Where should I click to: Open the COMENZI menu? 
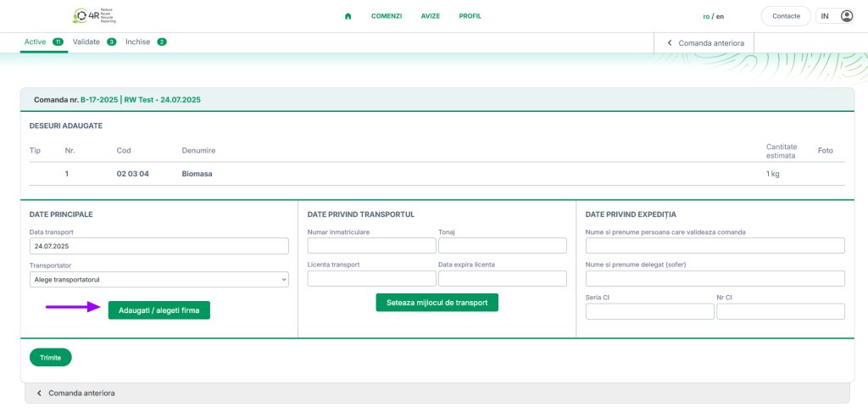[x=387, y=16]
